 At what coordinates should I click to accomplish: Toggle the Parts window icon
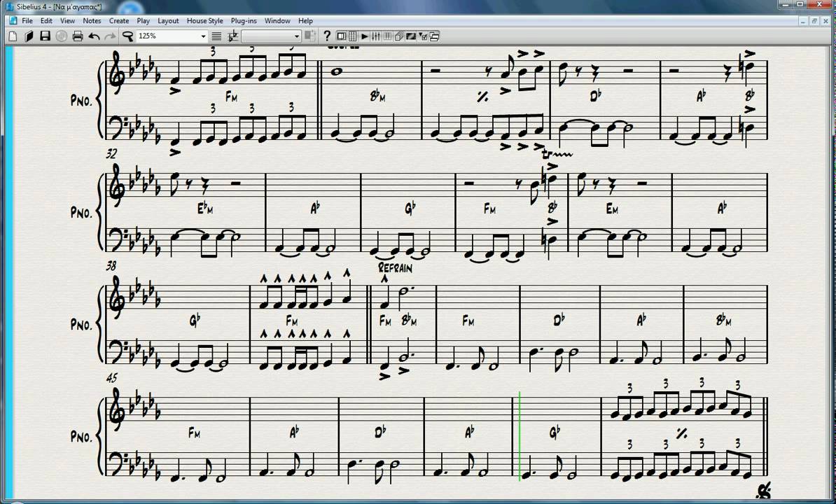(x=399, y=36)
